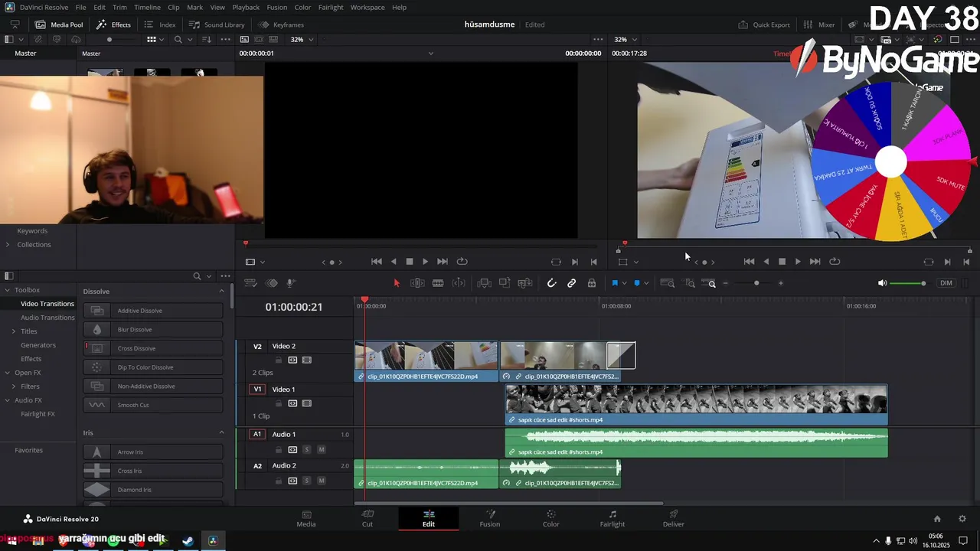Switch to the Cut page

[x=367, y=519]
